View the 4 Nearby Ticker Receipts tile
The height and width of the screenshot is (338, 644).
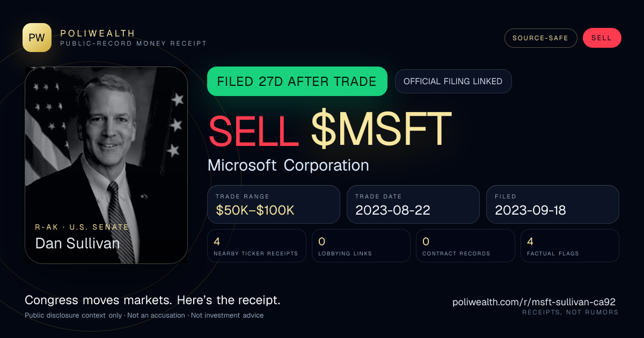pos(257,246)
